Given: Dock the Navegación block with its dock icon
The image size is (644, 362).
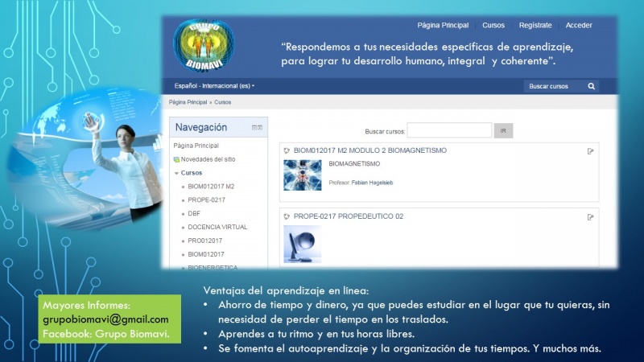Looking at the screenshot, I should pos(260,128).
